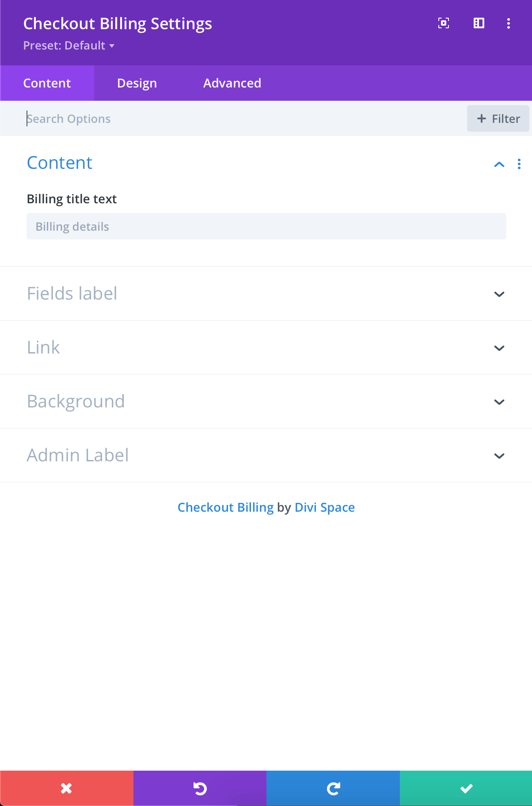The width and height of the screenshot is (532, 806).
Task: Click the green save checkmark button
Action: [x=466, y=788]
